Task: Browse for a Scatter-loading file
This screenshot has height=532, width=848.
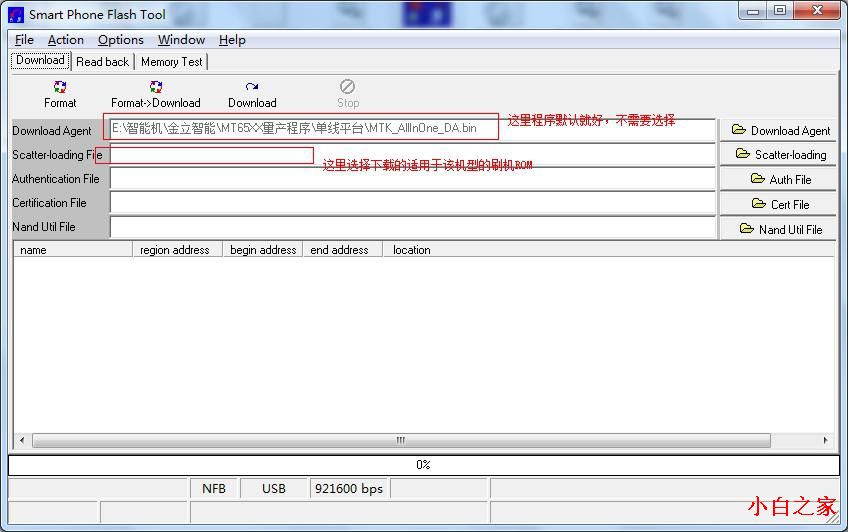Action: coord(778,155)
